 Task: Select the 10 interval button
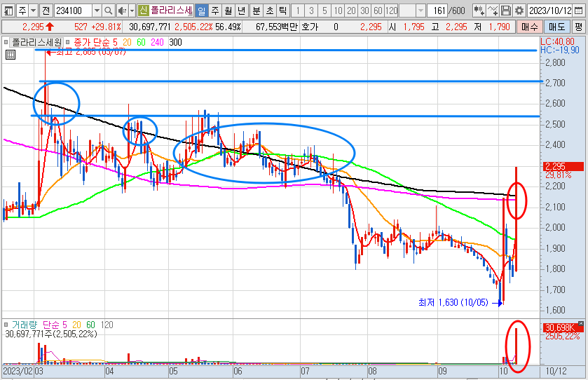tap(339, 11)
